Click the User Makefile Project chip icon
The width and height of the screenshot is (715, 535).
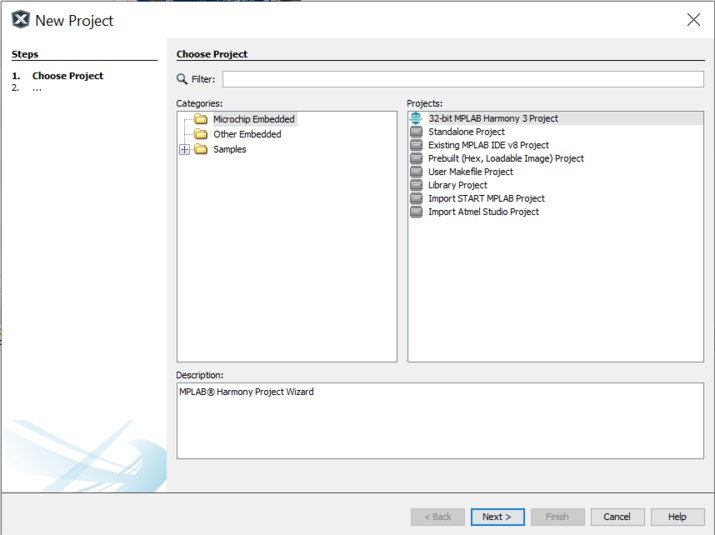416,172
